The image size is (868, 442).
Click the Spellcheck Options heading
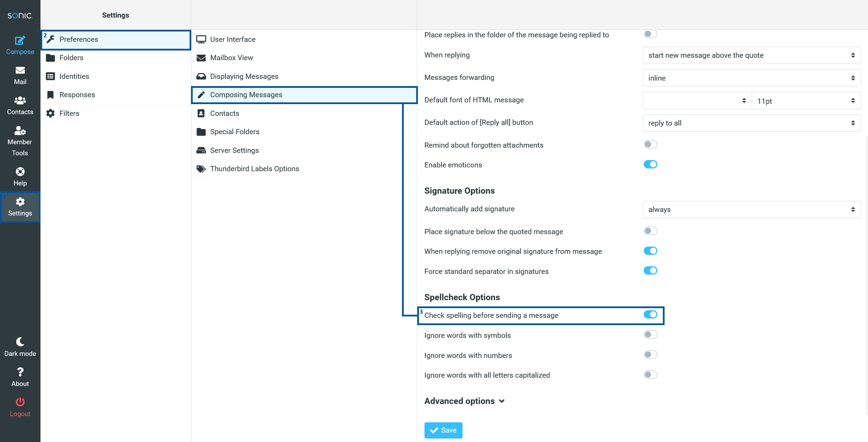tap(462, 297)
